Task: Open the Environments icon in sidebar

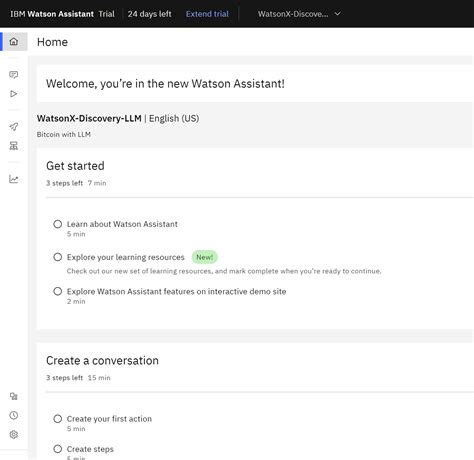Action: pos(14,146)
